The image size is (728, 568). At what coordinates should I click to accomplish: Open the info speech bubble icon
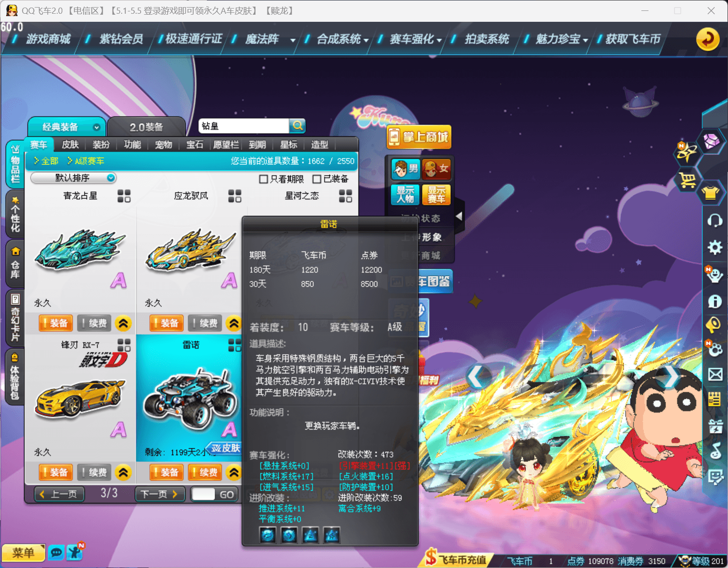click(x=714, y=301)
